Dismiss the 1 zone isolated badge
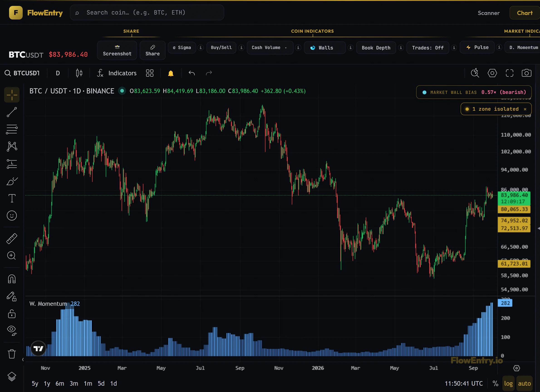540x392 pixels. [x=525, y=109]
